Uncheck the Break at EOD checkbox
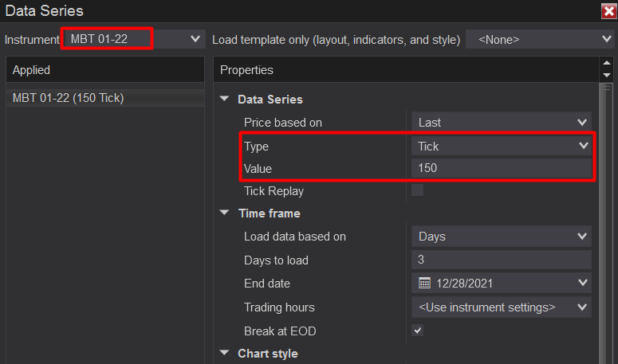 click(417, 331)
